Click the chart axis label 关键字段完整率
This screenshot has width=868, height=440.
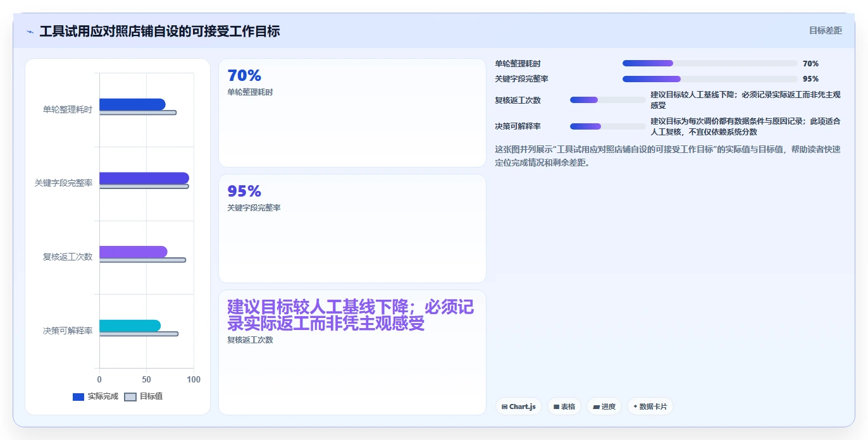[64, 183]
